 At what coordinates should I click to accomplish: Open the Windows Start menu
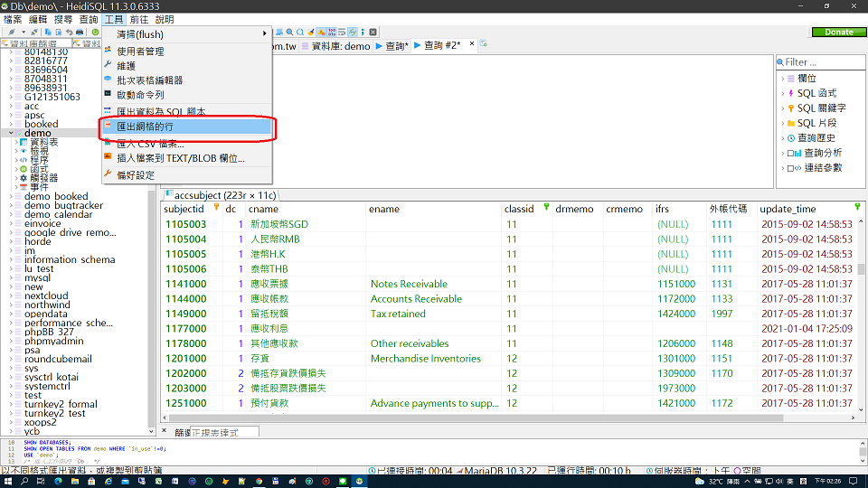8,482
